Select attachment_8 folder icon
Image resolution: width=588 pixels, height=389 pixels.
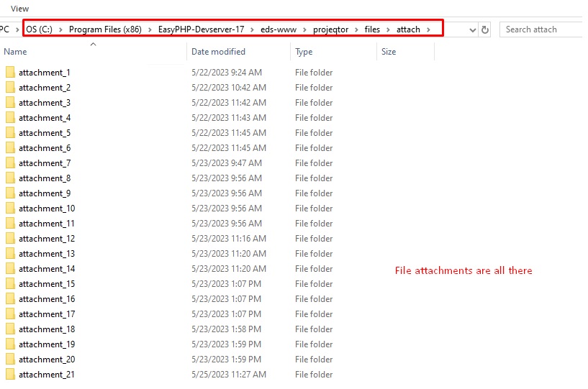[x=11, y=178]
